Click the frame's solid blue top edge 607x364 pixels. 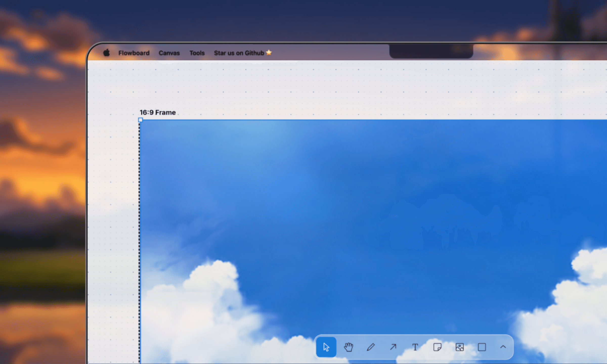point(354,120)
